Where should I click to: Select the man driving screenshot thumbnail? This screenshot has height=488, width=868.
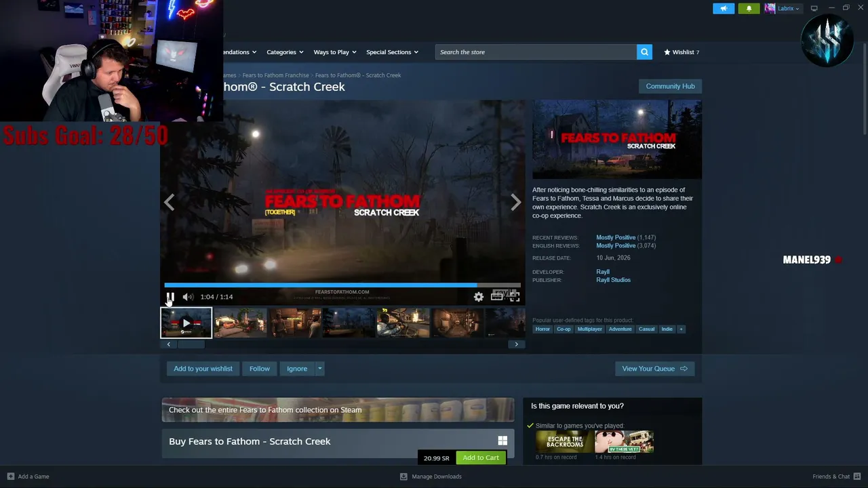(403, 323)
